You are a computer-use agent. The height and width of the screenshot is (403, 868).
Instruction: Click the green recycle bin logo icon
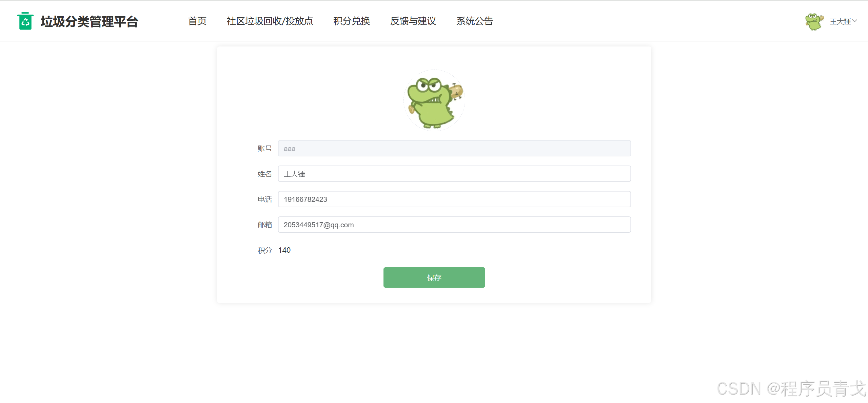(x=25, y=21)
